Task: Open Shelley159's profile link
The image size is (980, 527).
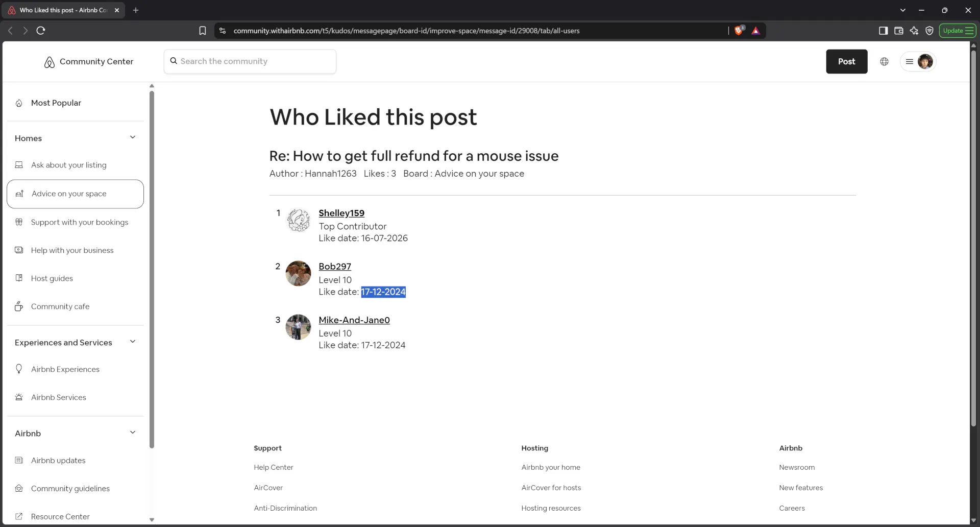Action: 341,213
